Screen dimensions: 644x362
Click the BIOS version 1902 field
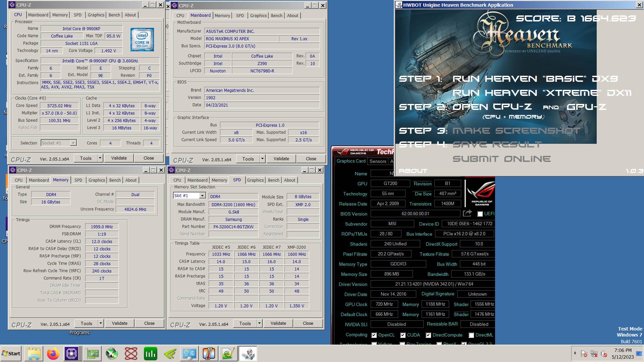262,98
